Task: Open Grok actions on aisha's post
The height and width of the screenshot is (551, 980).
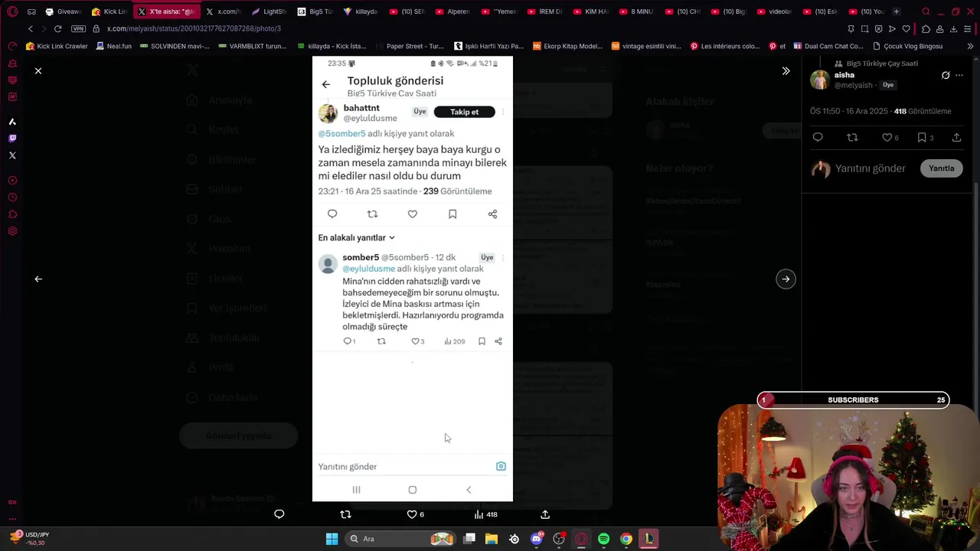Action: [946, 75]
